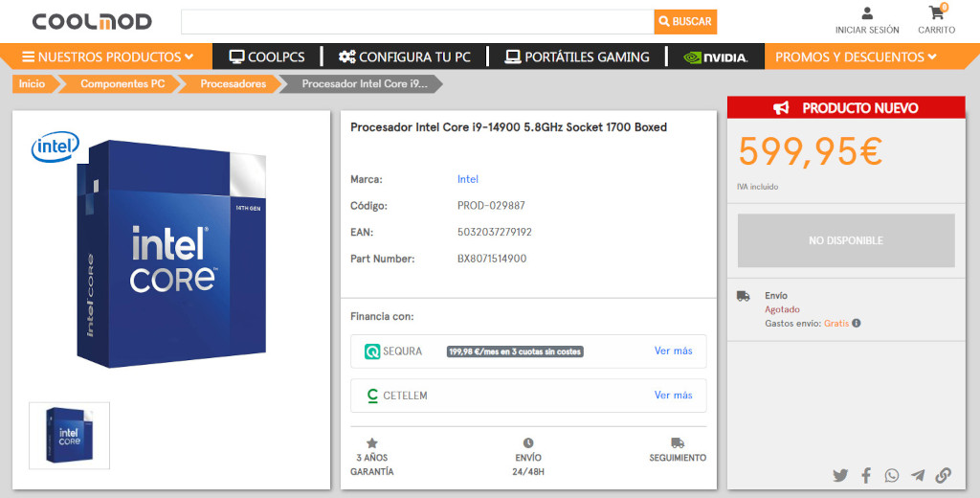Screen dimensions: 980x498
Task: Go to Configura tu PC
Action: click(404, 57)
